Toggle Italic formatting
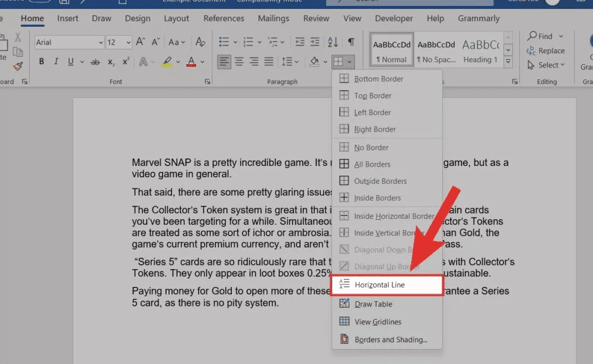 [x=56, y=62]
